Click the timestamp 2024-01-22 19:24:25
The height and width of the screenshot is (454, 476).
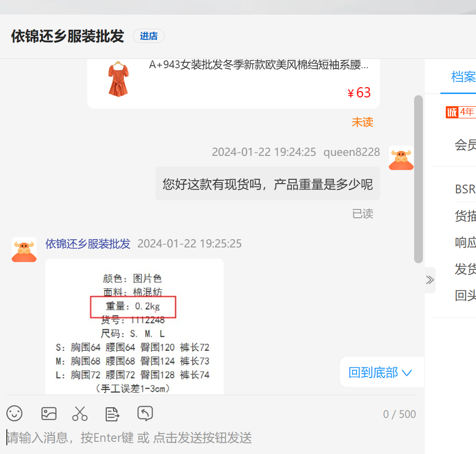[x=264, y=152]
